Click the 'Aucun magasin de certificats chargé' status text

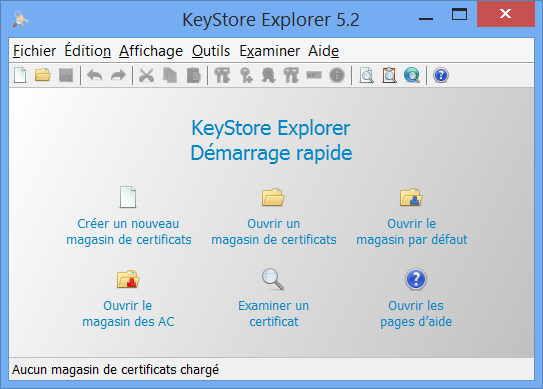point(115,370)
